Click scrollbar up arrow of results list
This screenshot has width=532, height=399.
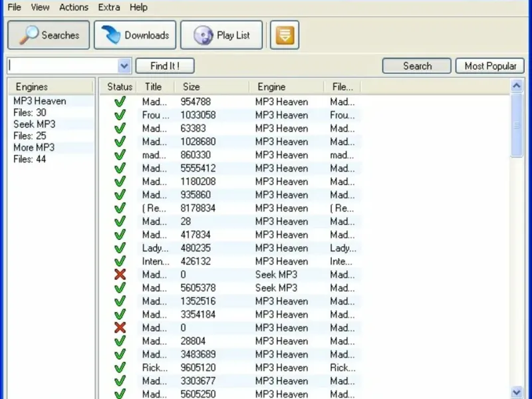coord(517,86)
